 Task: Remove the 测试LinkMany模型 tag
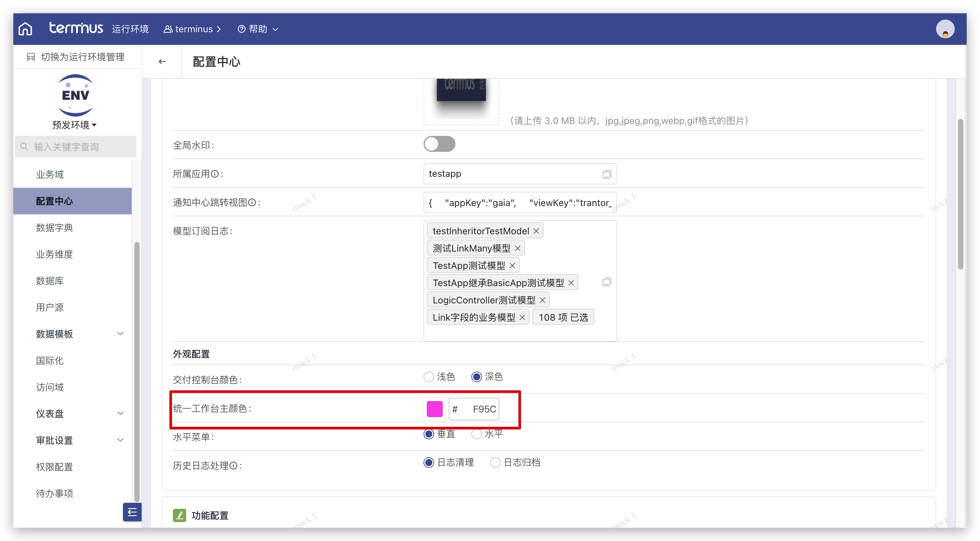click(517, 248)
